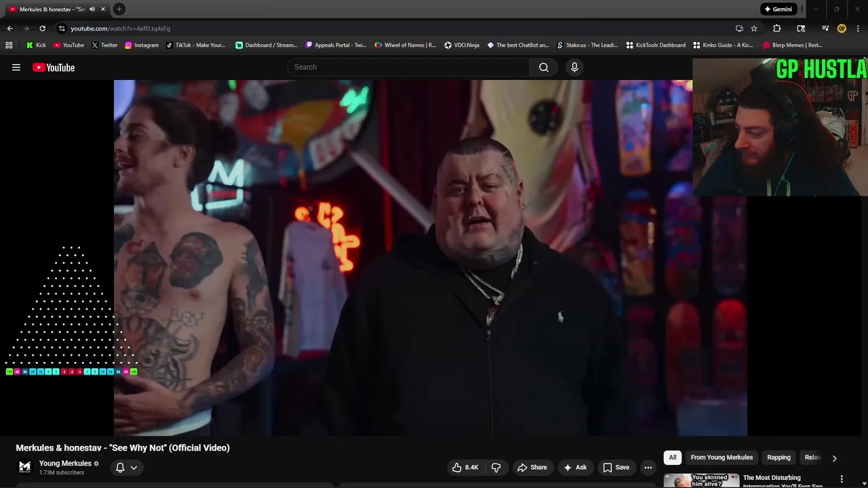
Task: Open the YouTube hamburger guide menu
Action: (16, 67)
